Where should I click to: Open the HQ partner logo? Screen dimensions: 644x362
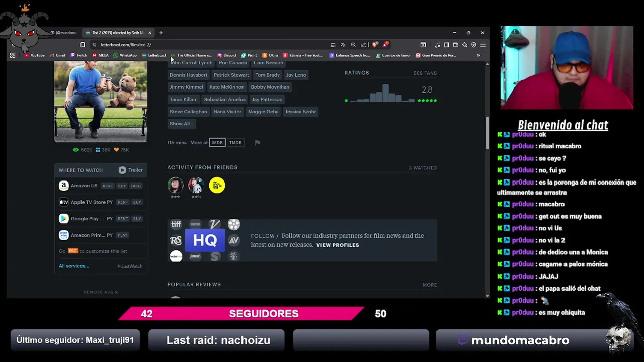point(205,240)
